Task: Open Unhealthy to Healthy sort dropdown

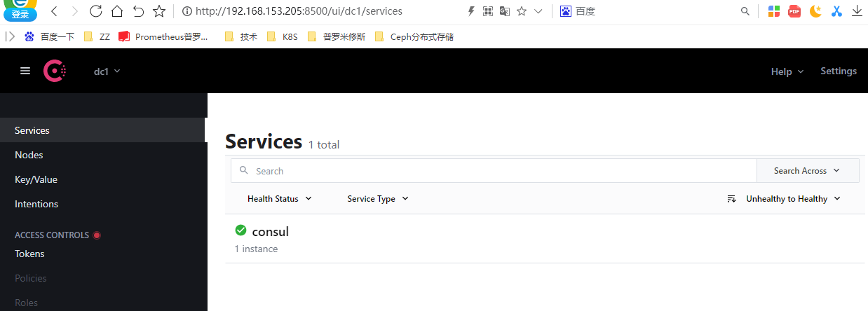Action: 793,199
